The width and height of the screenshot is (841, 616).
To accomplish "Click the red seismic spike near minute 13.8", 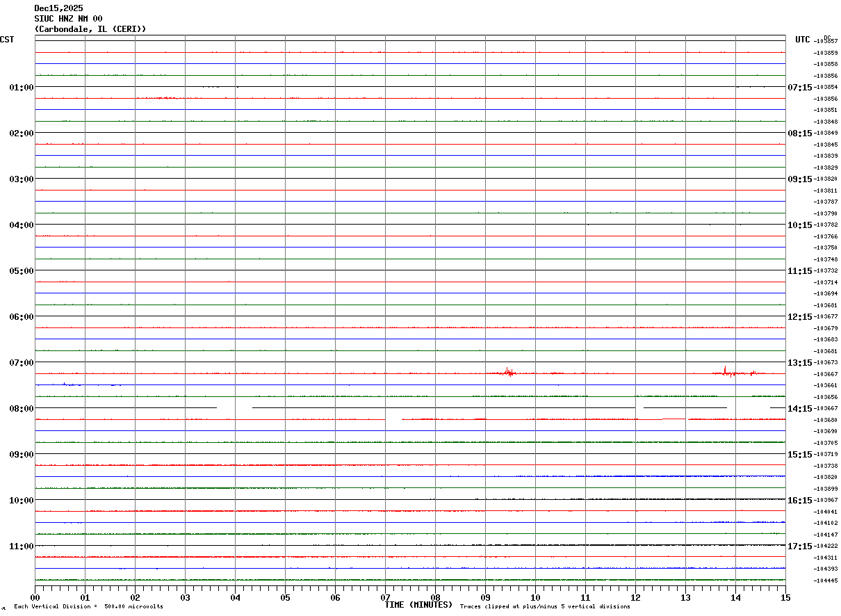I will [726, 371].
